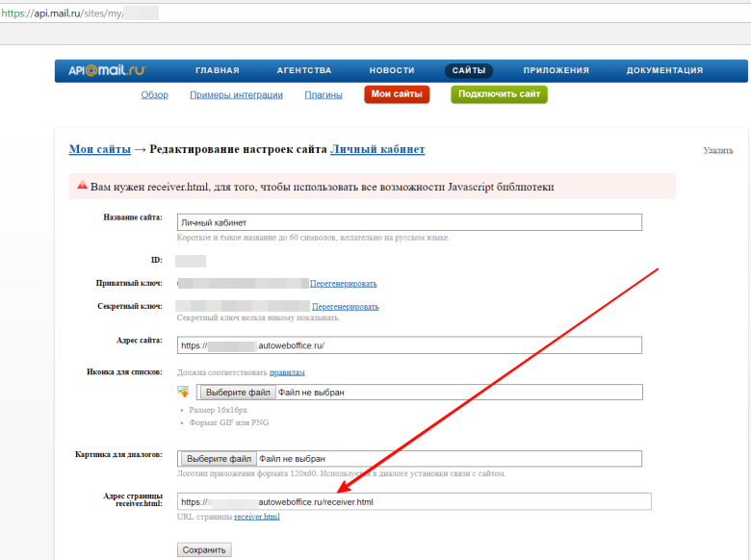Choose file for Картинка для диалогов
Image resolution: width=751 pixels, height=560 pixels.
click(x=219, y=459)
